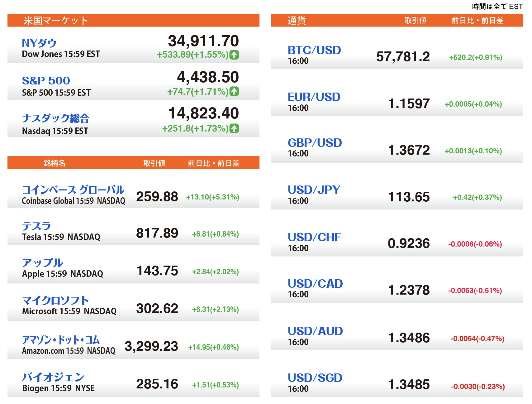Open the NYダウ index link

[39, 43]
